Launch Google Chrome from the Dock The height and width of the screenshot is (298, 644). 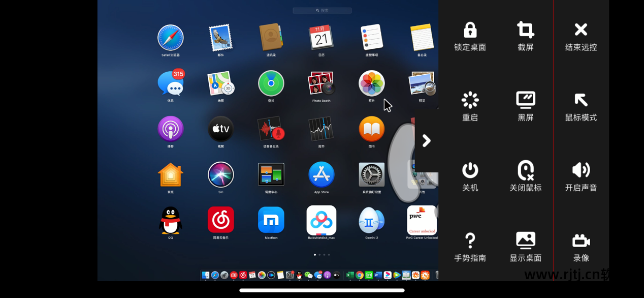tap(360, 275)
